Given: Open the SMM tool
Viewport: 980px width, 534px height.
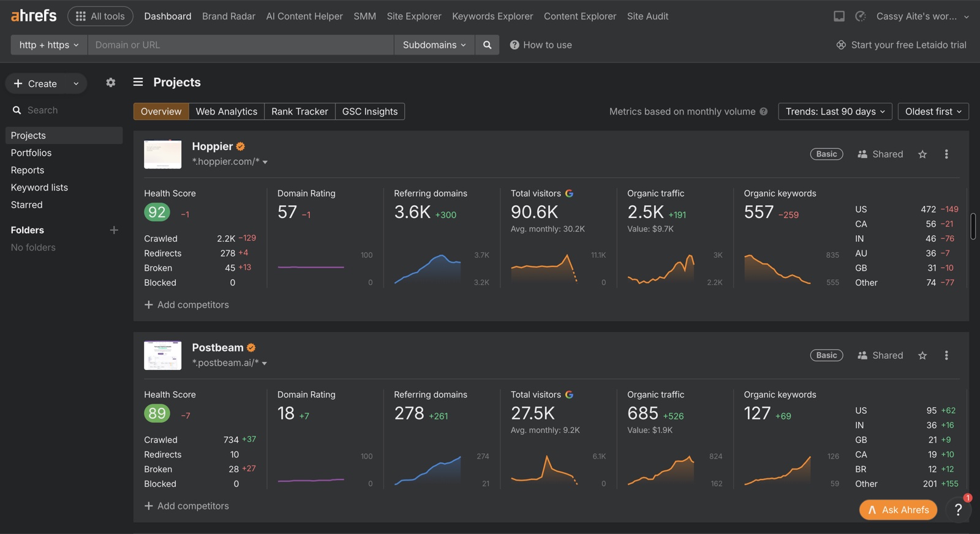Looking at the screenshot, I should click(x=364, y=16).
